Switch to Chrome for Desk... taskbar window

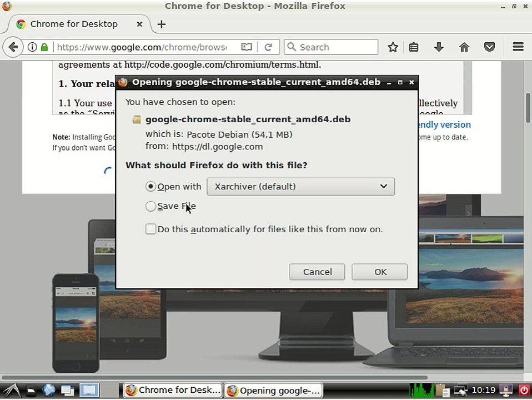pyautogui.click(x=173, y=390)
